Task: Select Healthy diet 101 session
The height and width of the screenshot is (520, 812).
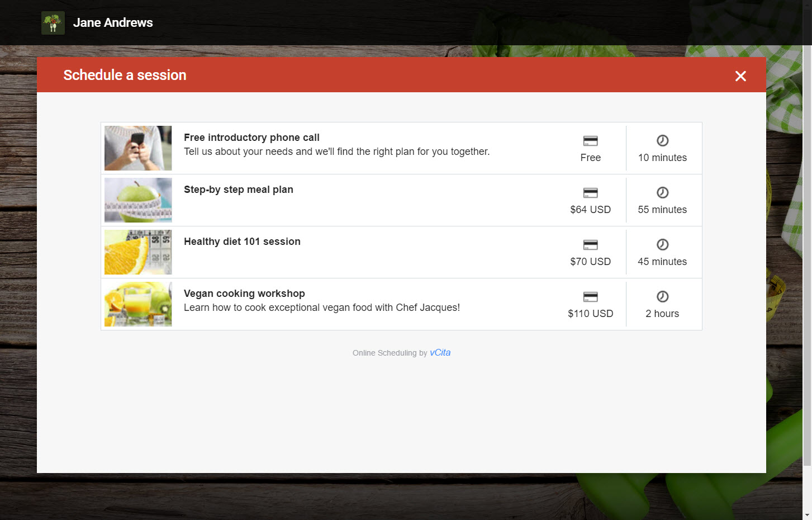Action: pyautogui.click(x=401, y=252)
